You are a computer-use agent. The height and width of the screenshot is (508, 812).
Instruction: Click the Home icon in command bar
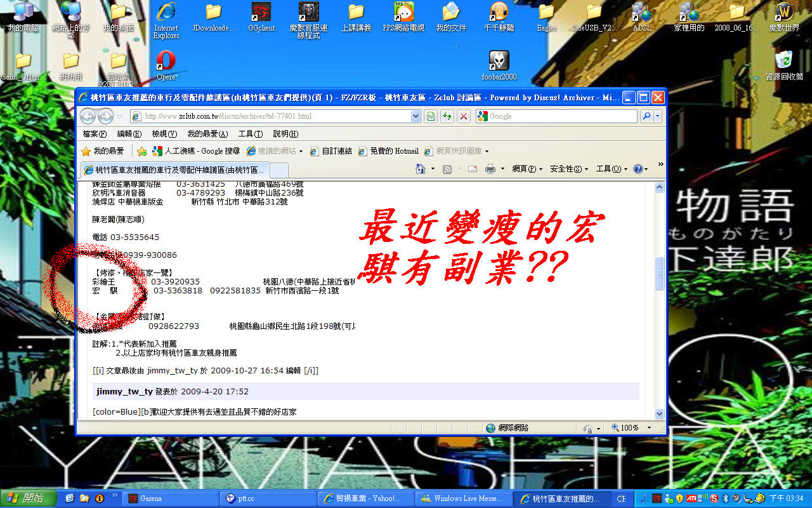point(420,169)
